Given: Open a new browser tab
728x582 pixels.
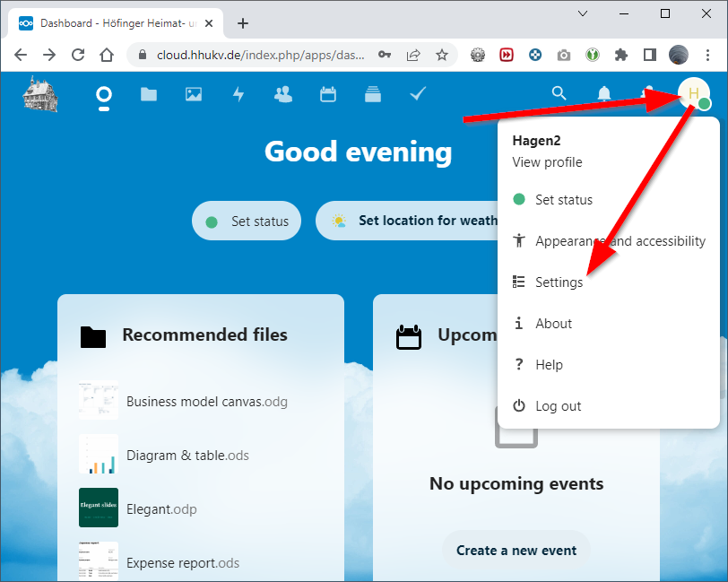Looking at the screenshot, I should coord(243,23).
